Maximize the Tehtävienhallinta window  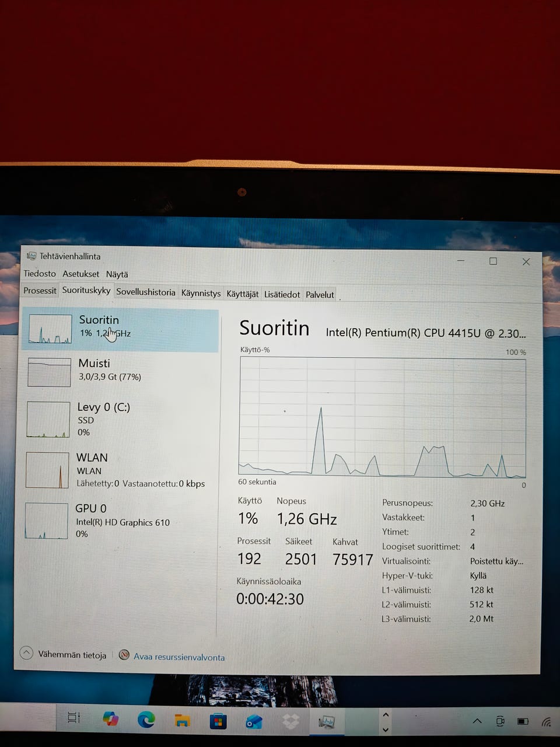point(493,261)
